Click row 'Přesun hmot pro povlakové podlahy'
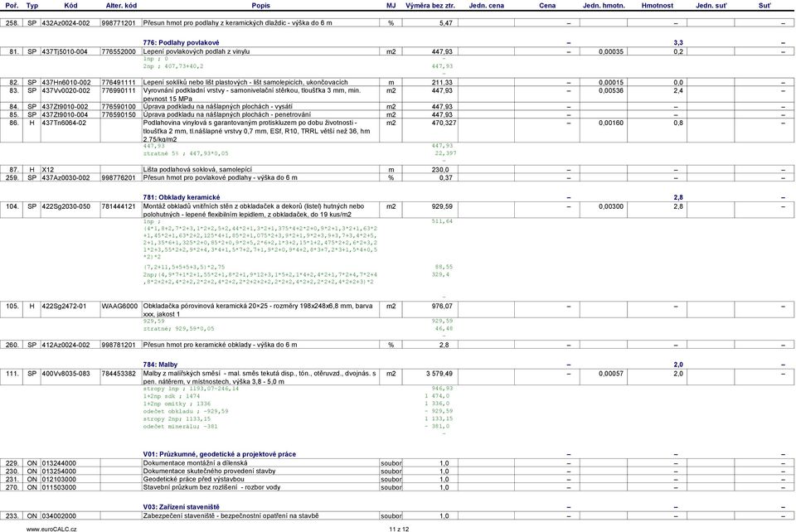This screenshot has width=796, height=532. 397,177
